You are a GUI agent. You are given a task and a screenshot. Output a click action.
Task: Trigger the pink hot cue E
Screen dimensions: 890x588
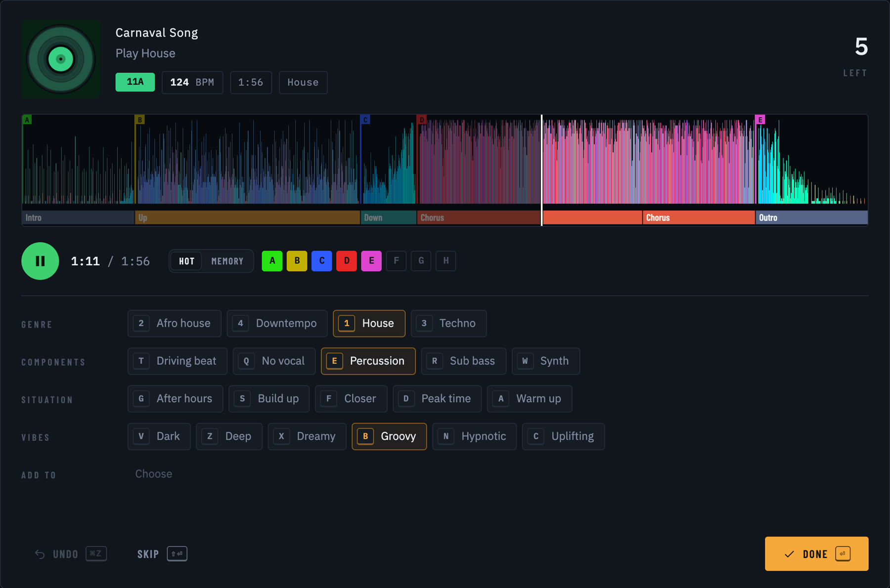[x=371, y=261]
